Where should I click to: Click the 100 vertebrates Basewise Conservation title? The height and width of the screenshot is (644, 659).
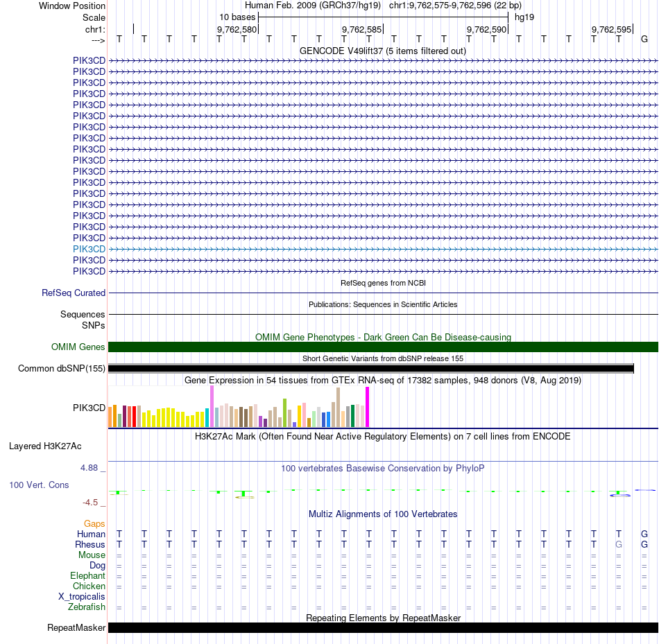(383, 469)
